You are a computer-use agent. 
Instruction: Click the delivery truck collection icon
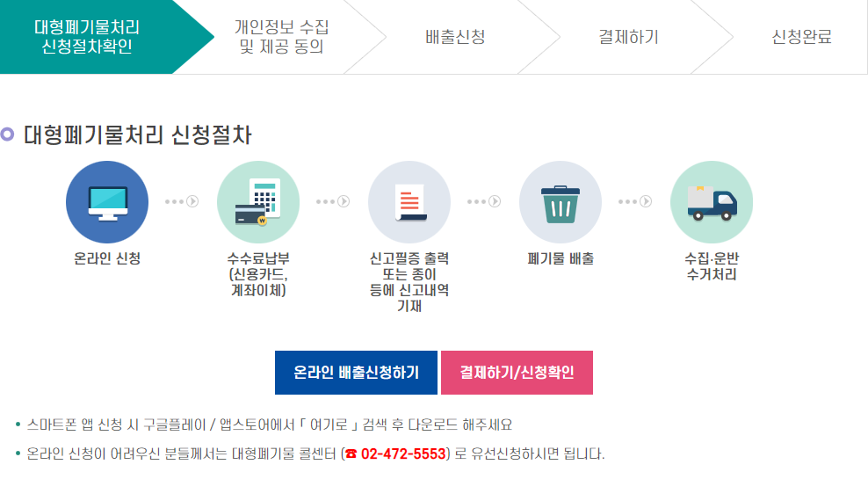tap(712, 202)
